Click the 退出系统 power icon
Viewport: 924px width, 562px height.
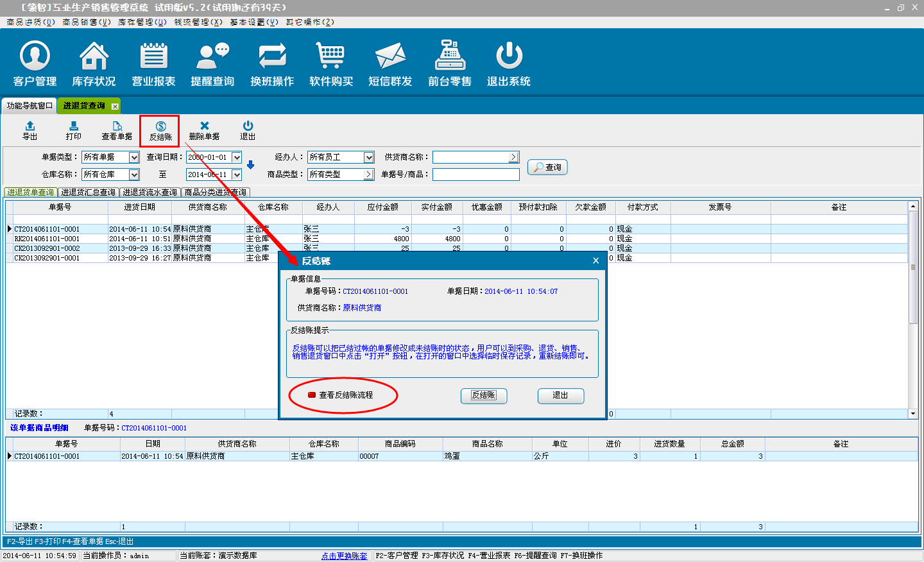point(509,63)
